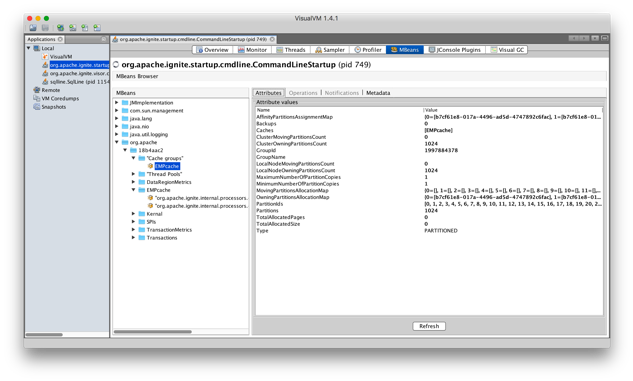Collapse the org.apache MBean folder
633x381 pixels.
pos(117,142)
